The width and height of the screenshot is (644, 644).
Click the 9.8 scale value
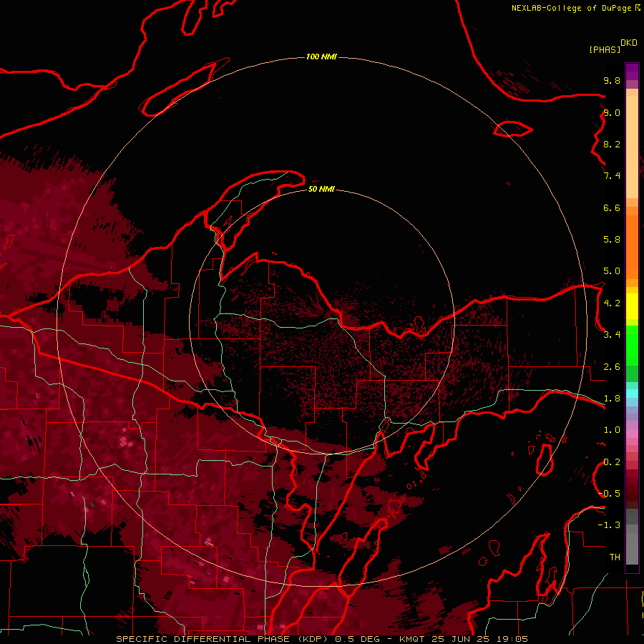(x=612, y=80)
